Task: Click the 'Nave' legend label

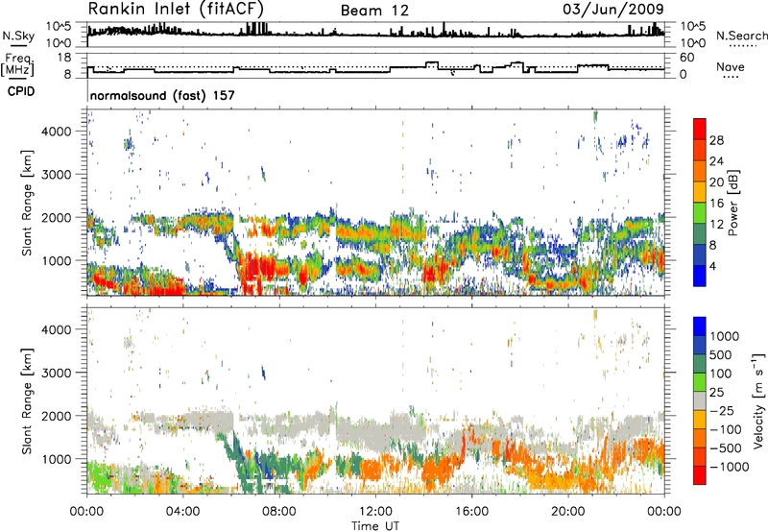Action: pyautogui.click(x=731, y=67)
